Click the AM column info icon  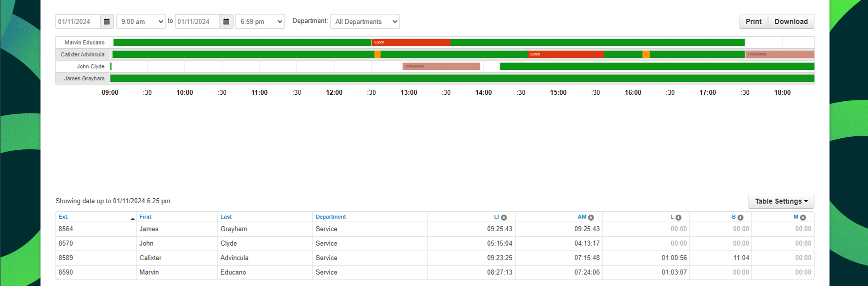(591, 217)
